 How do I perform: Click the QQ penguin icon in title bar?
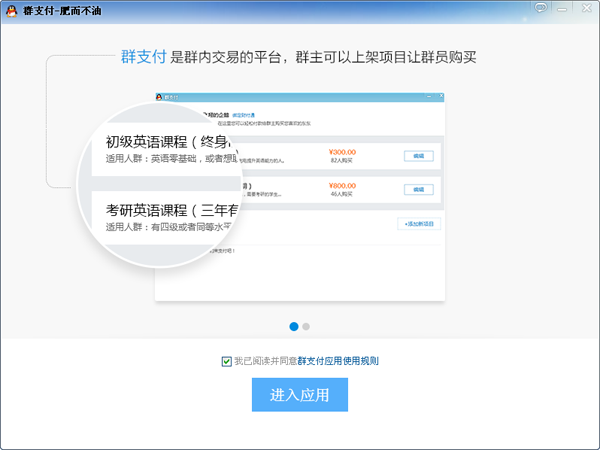click(x=9, y=8)
